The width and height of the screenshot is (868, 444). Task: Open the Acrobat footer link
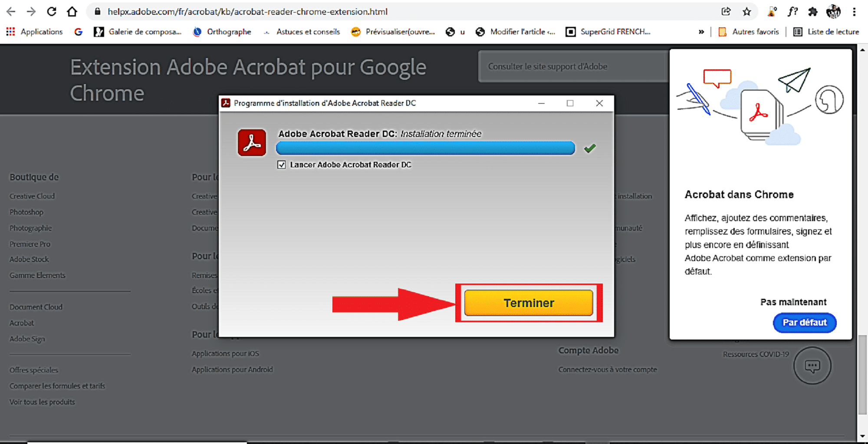click(22, 323)
